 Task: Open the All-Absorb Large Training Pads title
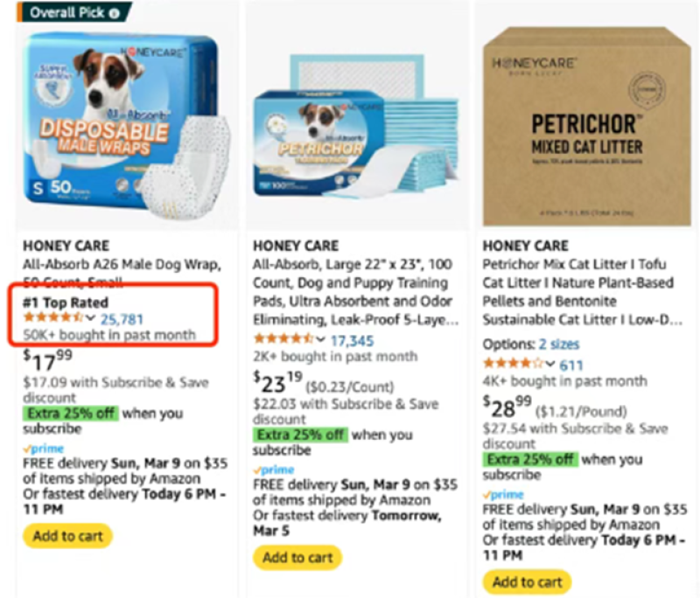tap(355, 292)
